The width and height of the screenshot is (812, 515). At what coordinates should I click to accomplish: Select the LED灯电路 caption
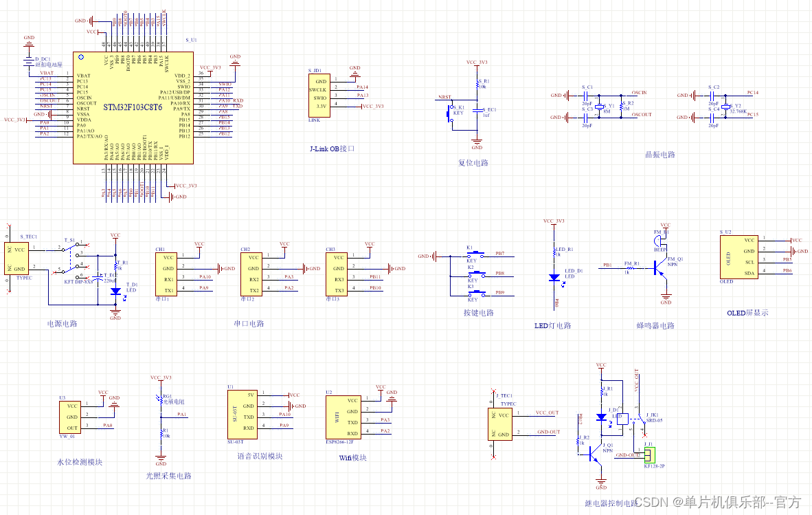(x=552, y=326)
